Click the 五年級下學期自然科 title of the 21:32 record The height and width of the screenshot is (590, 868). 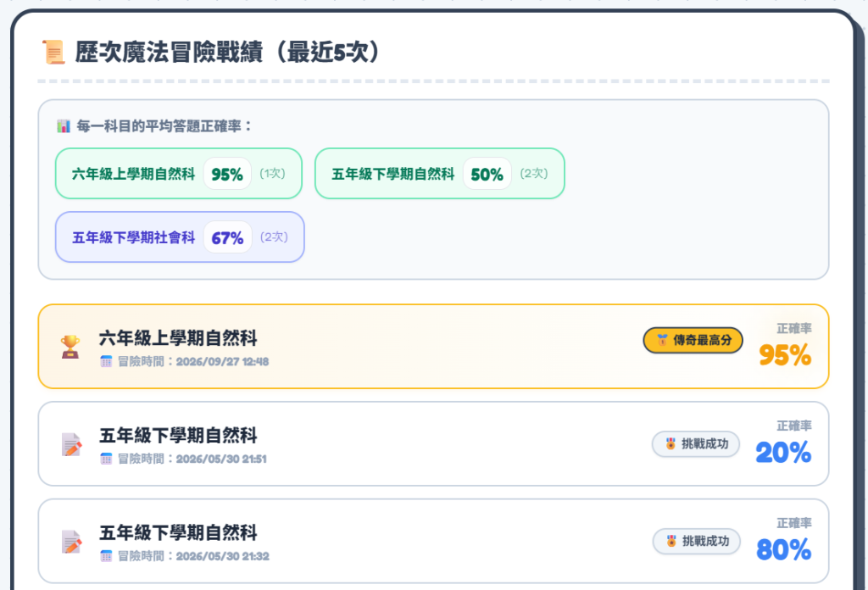click(x=178, y=533)
